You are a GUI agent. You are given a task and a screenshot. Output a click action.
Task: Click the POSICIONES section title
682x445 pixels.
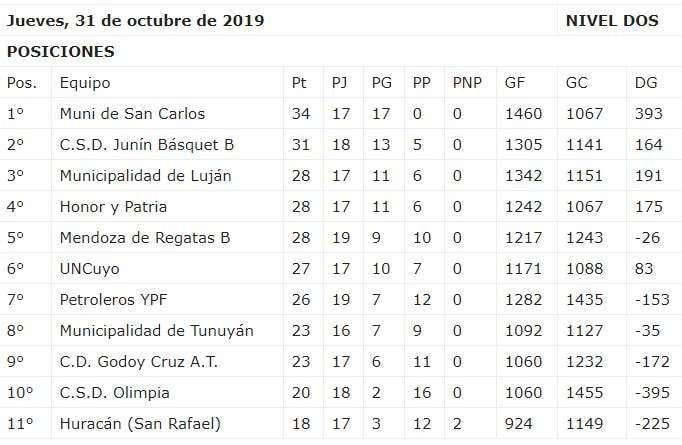coord(61,51)
